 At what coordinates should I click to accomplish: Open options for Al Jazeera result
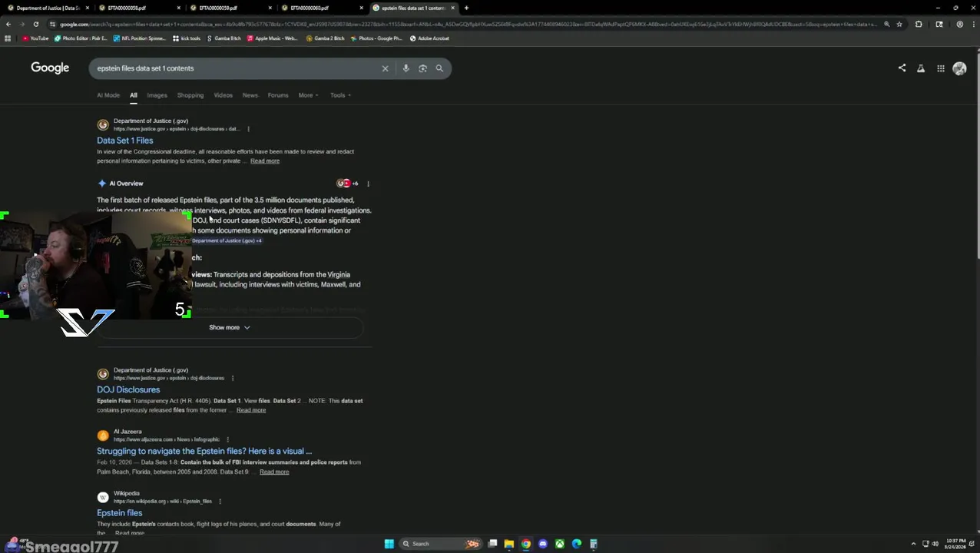(227, 439)
